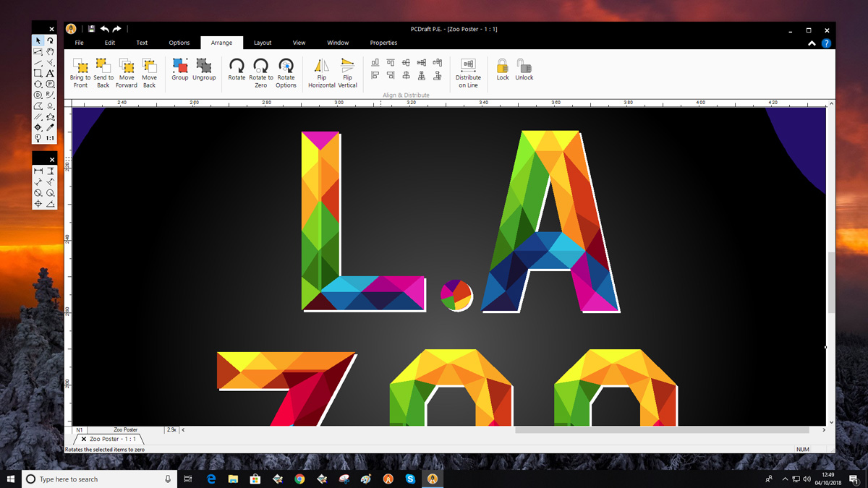Image resolution: width=868 pixels, height=488 pixels.
Task: Click the Save icon in the title bar
Action: tap(92, 29)
